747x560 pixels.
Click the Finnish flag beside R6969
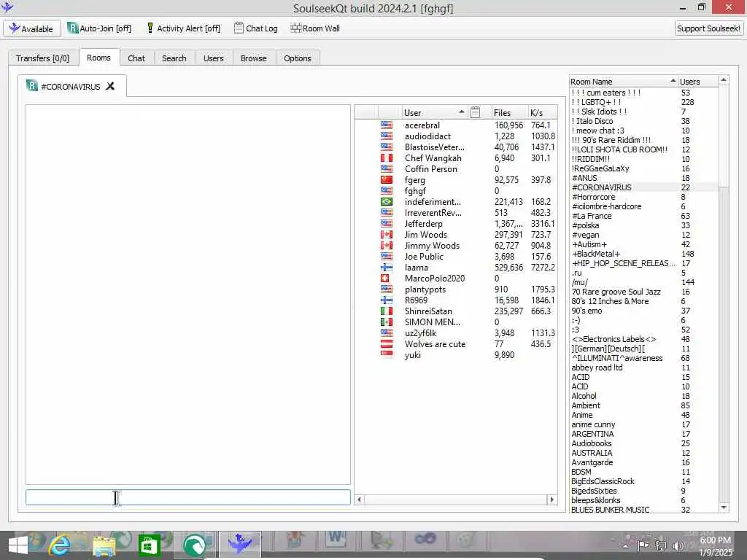(387, 300)
